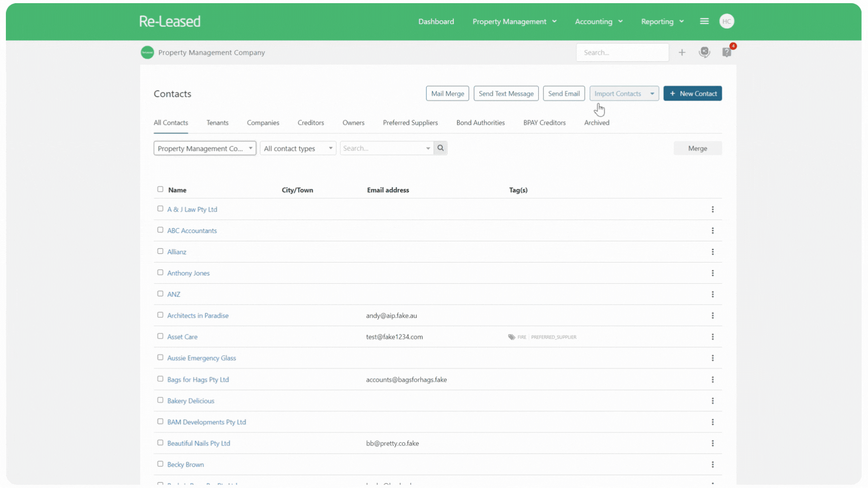Check the Allianz checkbox
The height and width of the screenshot is (488, 868).
point(160,251)
